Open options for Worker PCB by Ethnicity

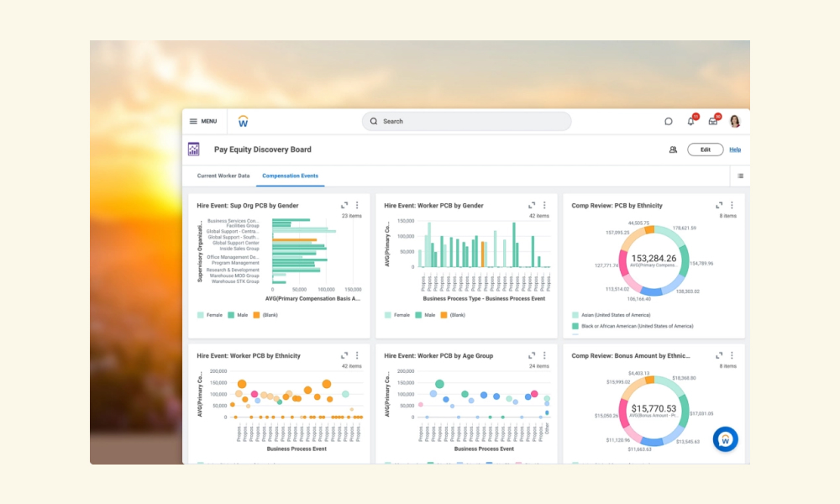[357, 355]
